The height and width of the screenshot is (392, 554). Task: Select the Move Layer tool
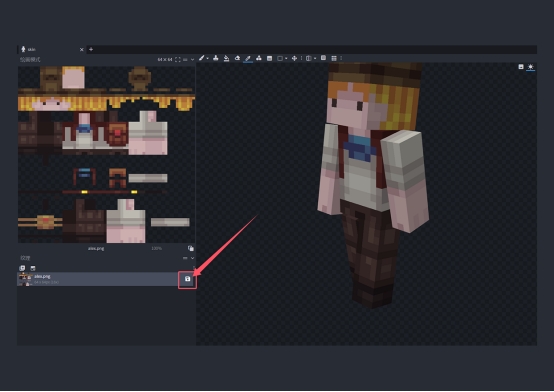tap(294, 58)
